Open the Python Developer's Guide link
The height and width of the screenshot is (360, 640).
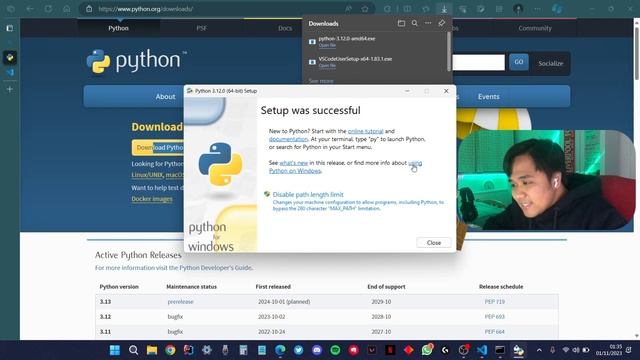coord(216,268)
